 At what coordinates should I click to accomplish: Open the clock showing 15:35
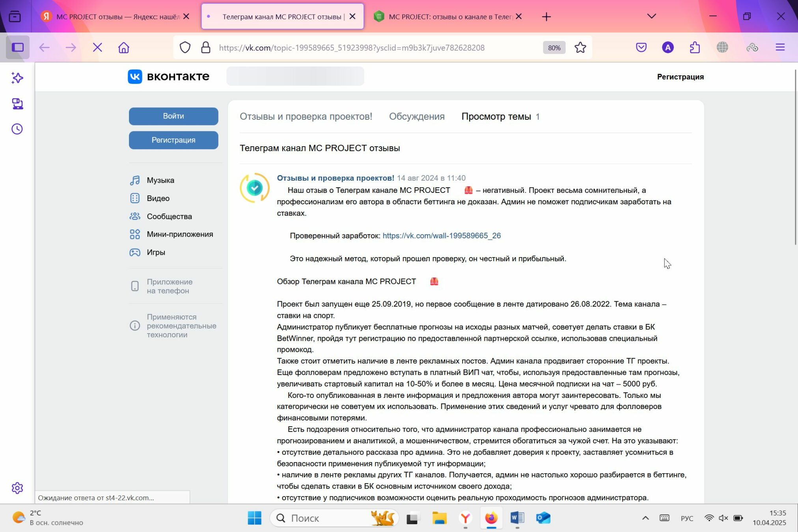click(769, 518)
